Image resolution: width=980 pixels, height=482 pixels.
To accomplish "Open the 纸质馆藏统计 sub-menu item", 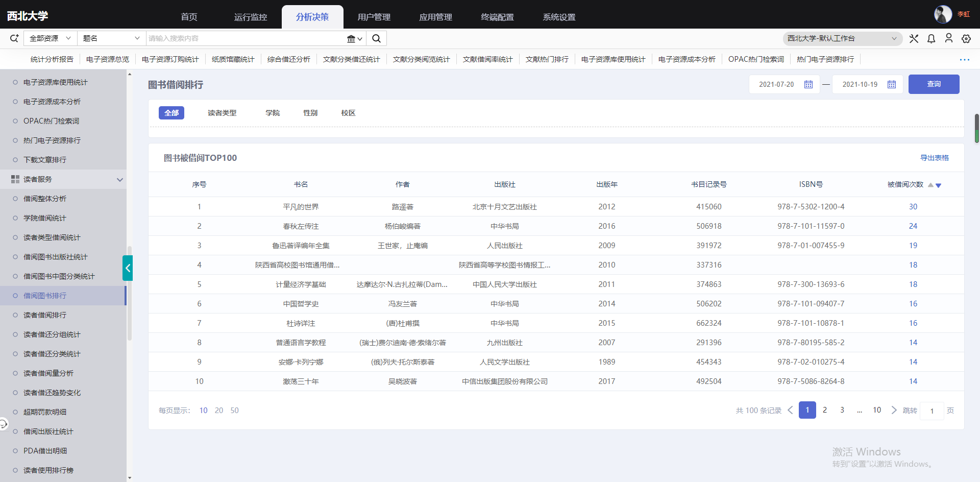I will (x=233, y=59).
